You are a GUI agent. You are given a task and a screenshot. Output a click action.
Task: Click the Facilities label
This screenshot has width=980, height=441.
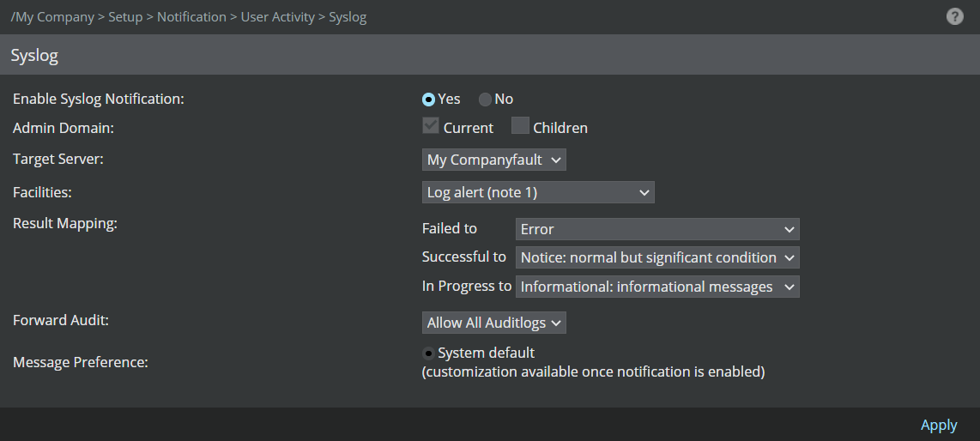[x=42, y=192]
